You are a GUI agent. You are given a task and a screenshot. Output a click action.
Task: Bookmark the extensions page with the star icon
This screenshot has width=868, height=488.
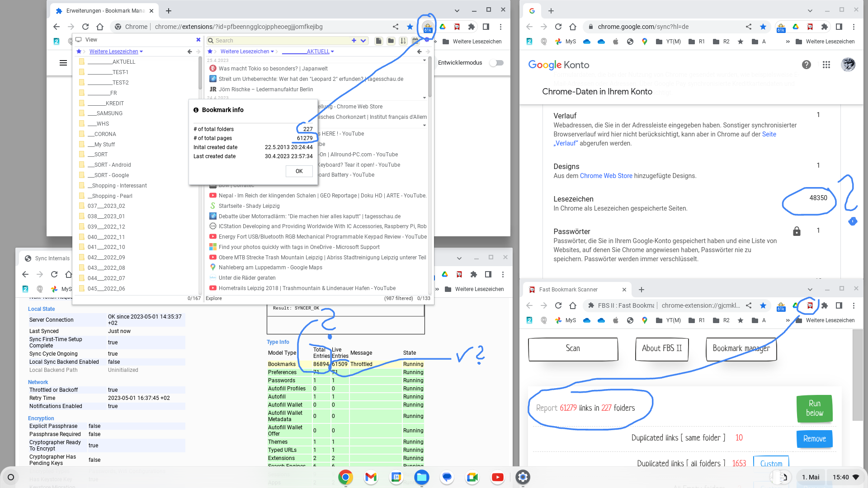(x=410, y=27)
